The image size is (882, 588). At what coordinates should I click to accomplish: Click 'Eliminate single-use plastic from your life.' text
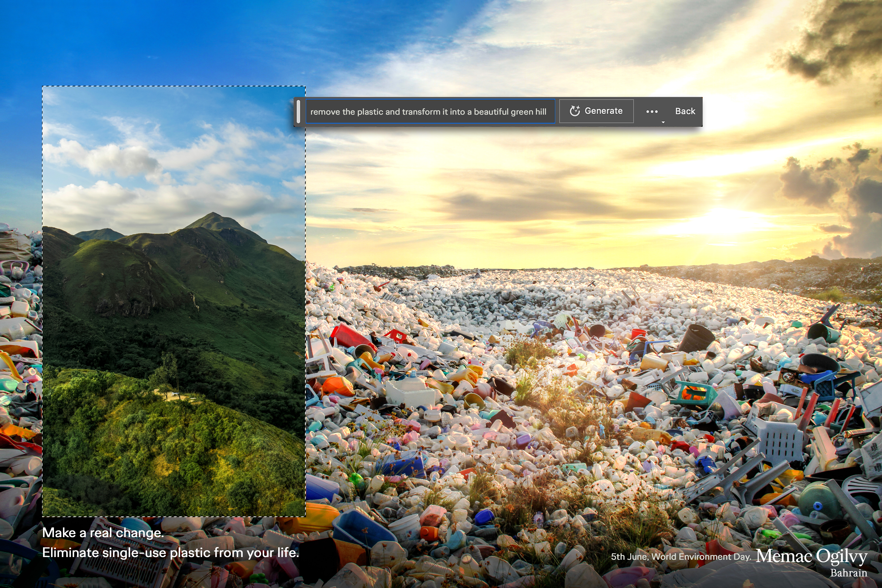(171, 553)
